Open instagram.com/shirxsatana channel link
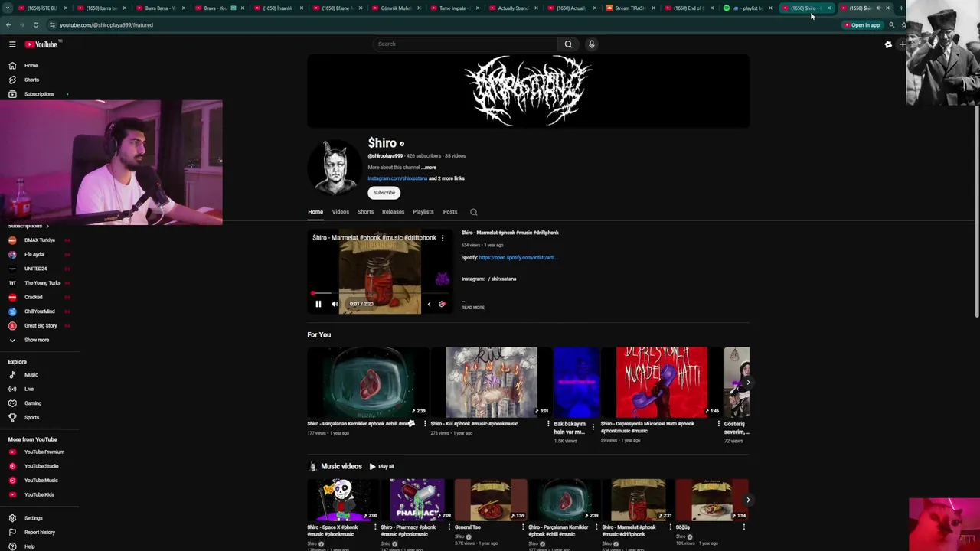 [397, 178]
